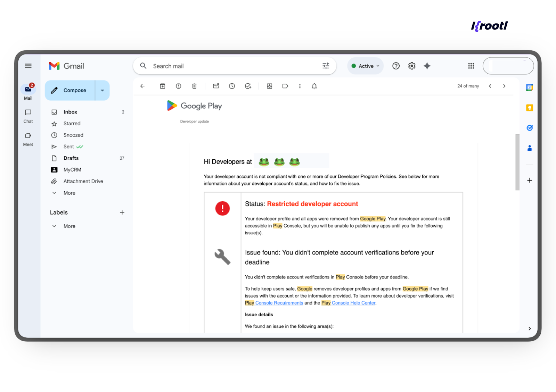Go to older email arrow
Image resolution: width=556 pixels, height=392 pixels.
point(504,86)
